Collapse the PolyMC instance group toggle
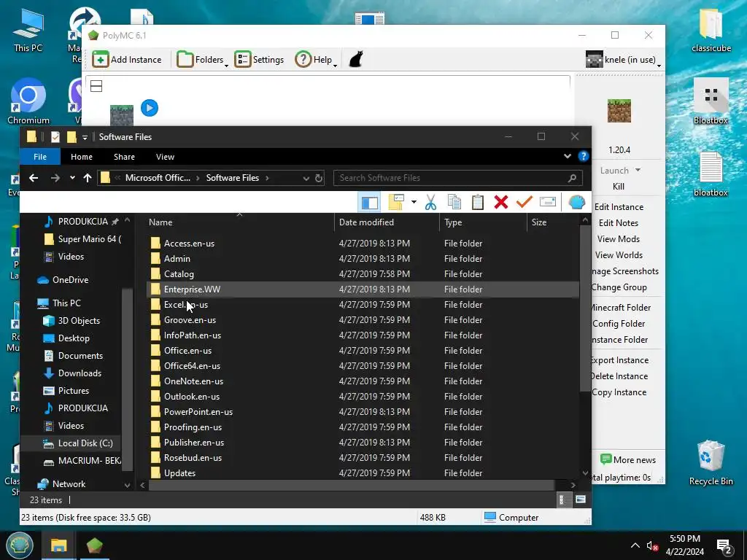Image resolution: width=747 pixels, height=560 pixels. 96,86
